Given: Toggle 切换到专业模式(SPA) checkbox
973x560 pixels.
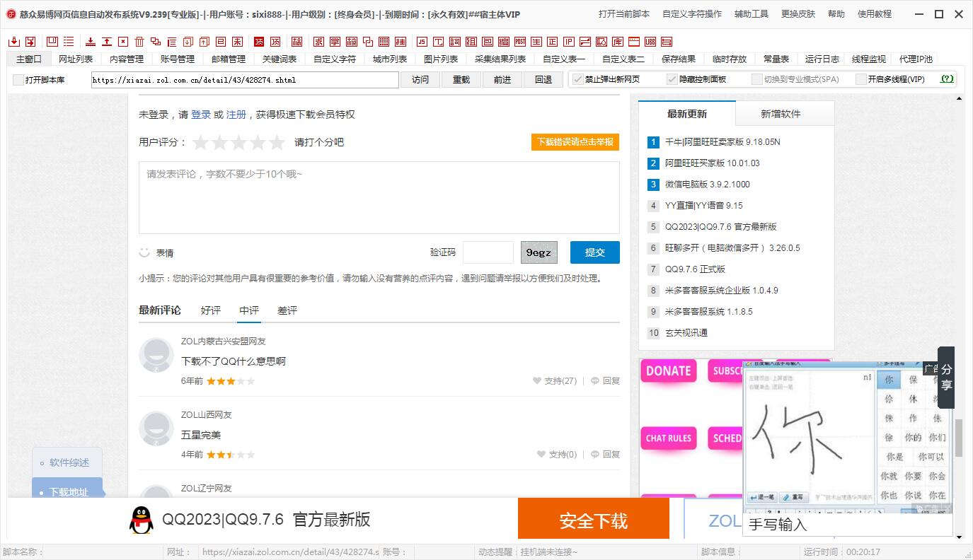Looking at the screenshot, I should pyautogui.click(x=757, y=79).
